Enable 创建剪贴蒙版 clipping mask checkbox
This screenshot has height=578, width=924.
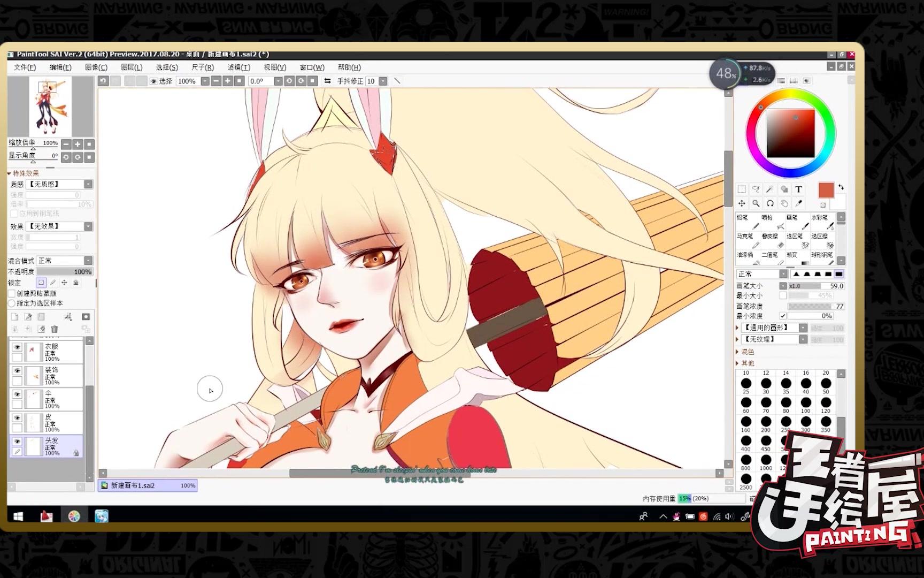tap(12, 293)
